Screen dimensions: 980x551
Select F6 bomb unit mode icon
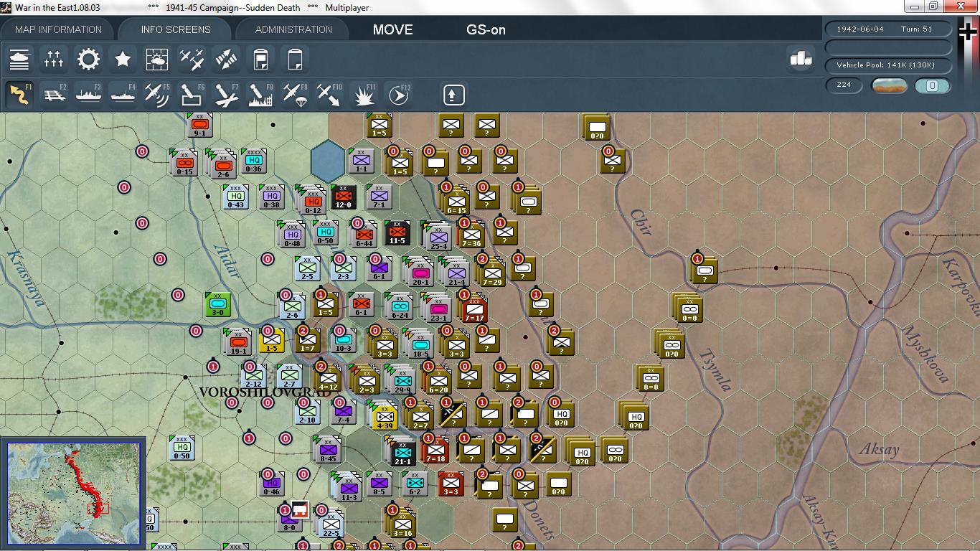(192, 94)
